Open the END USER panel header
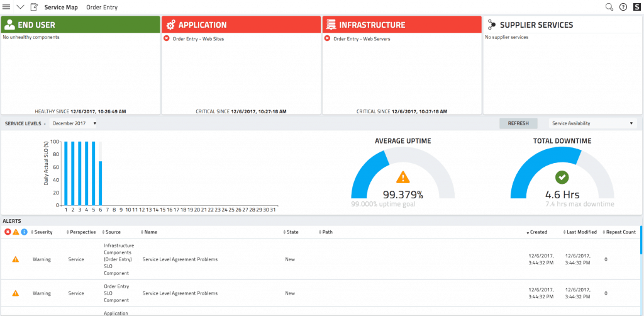The width and height of the screenshot is (644, 316). click(80, 25)
